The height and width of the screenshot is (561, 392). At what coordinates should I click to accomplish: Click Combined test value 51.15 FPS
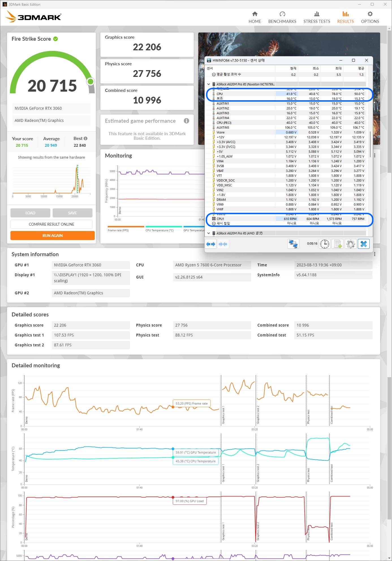click(x=333, y=335)
